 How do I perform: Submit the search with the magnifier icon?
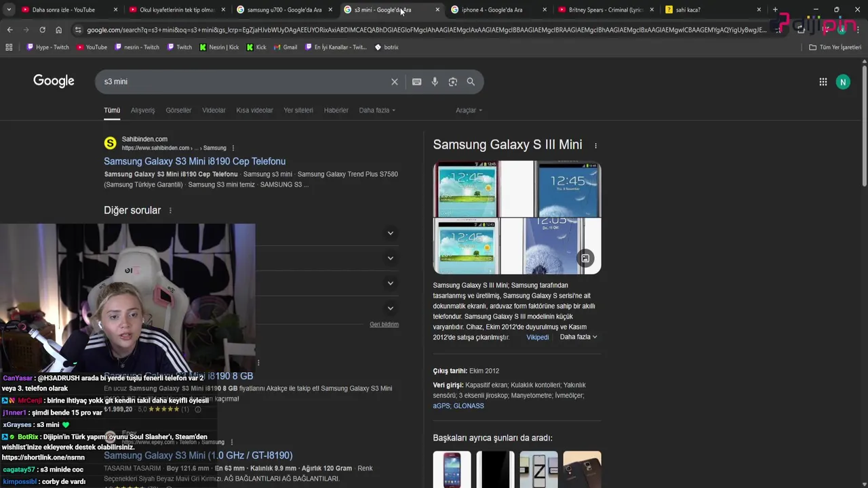tap(471, 82)
